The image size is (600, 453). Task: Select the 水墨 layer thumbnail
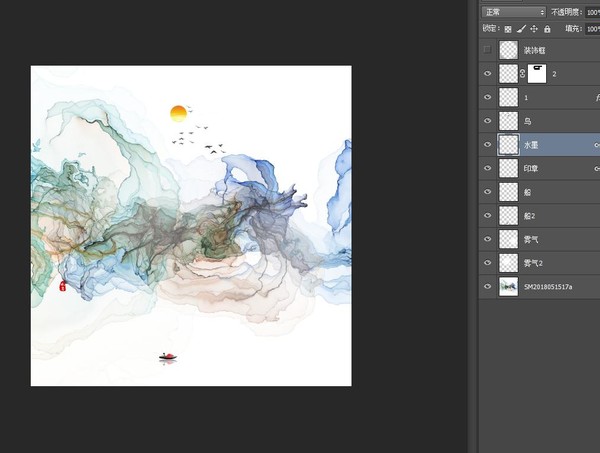509,145
